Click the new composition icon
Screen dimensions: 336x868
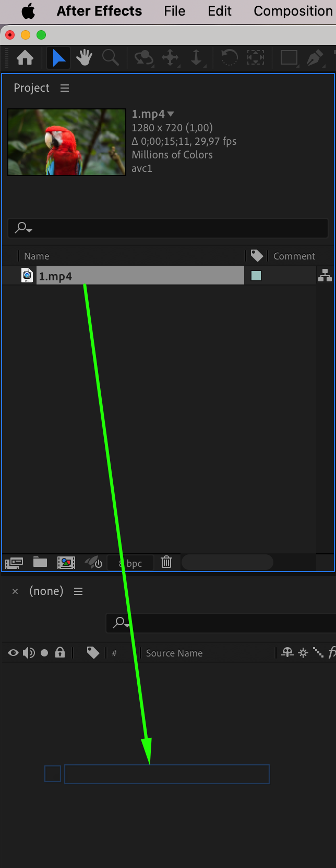[66, 563]
